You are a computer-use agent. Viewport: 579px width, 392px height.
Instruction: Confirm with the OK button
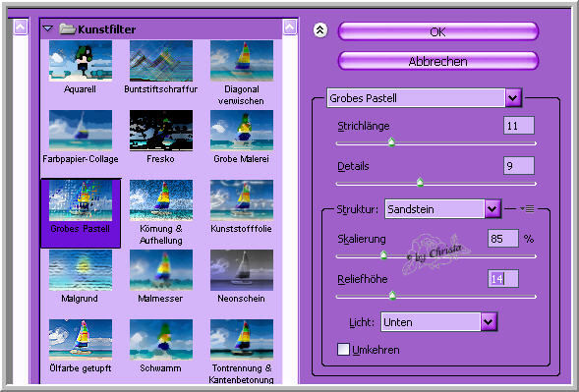(438, 31)
